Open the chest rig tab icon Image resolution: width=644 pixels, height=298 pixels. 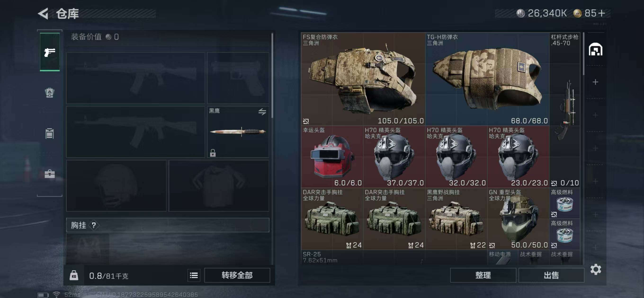[x=49, y=133]
